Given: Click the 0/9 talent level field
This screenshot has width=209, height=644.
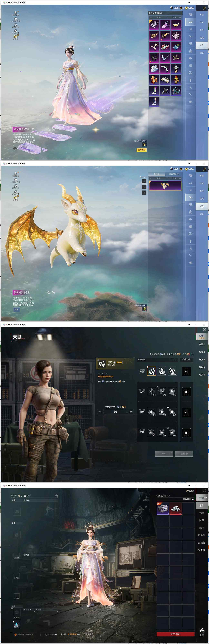Looking at the screenshot, I should coord(115,411).
